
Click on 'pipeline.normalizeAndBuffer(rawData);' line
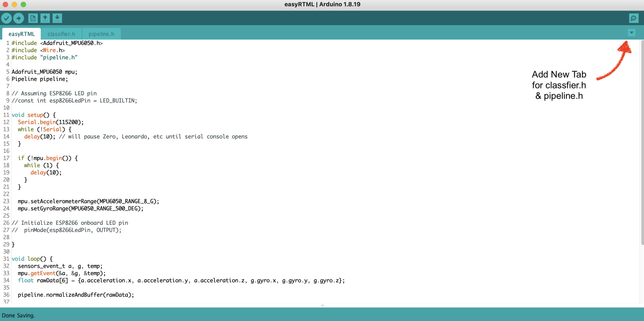point(76,295)
